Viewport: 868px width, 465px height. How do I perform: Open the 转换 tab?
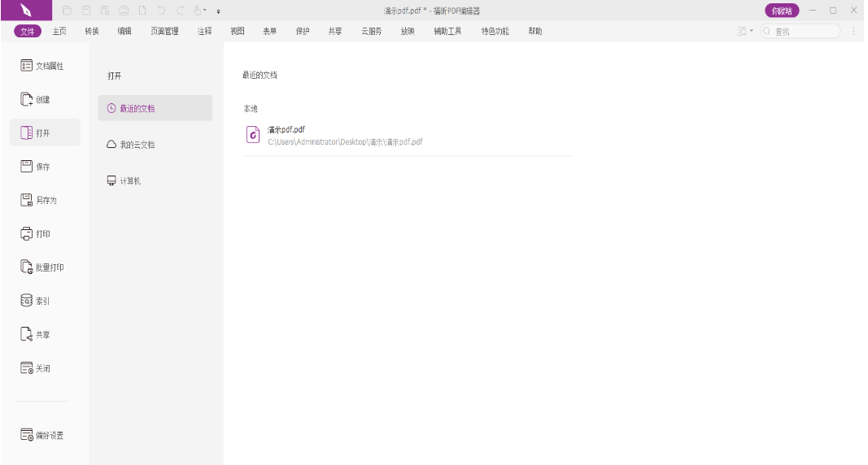92,32
